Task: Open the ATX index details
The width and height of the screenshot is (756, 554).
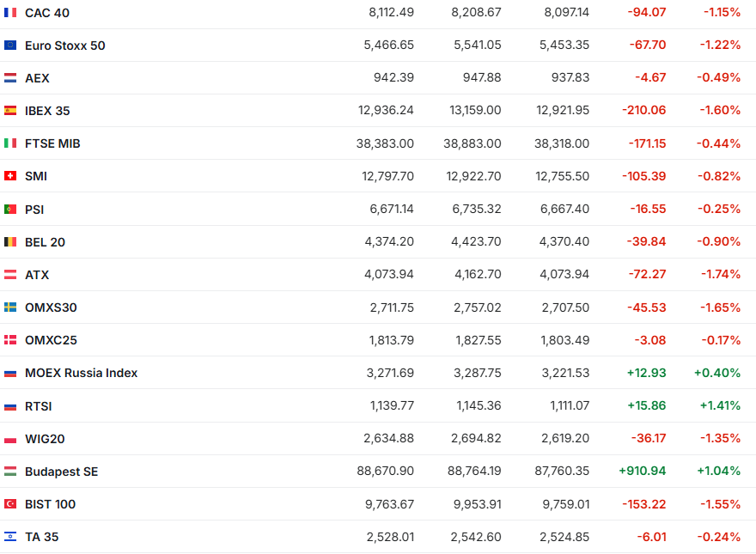Action: coord(37,275)
